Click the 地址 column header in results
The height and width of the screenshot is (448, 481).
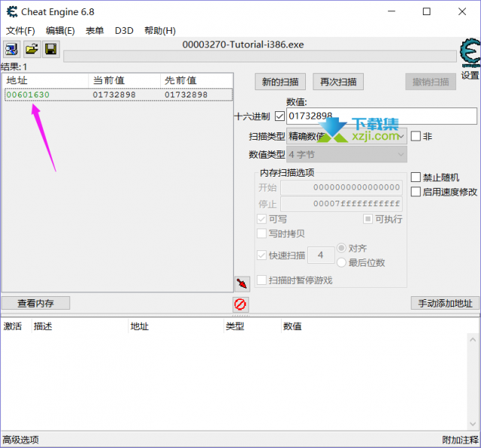45,80
